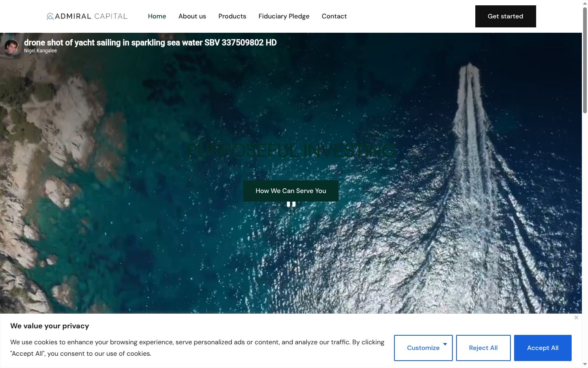Click the vertical page scrollbar thumb
The width and height of the screenshot is (588, 368).
[585, 60]
